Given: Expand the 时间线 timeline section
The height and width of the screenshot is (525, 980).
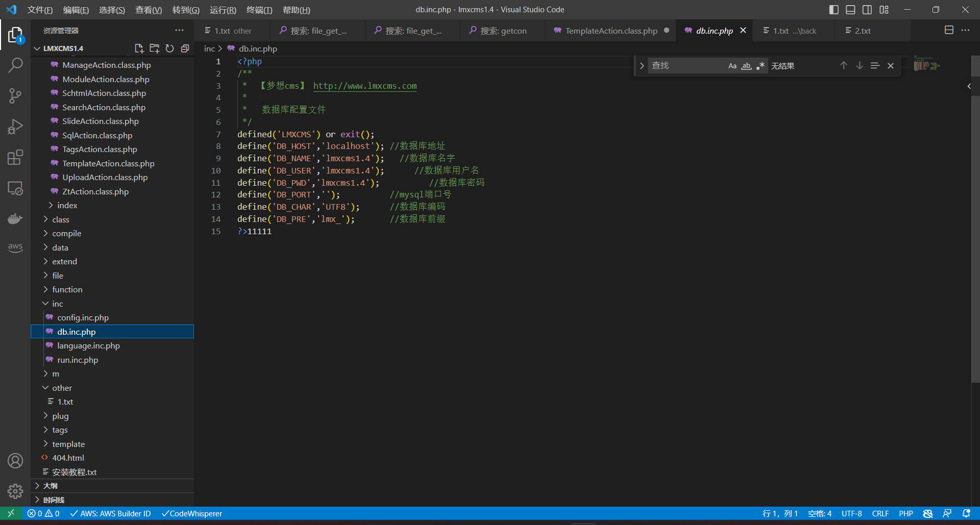Looking at the screenshot, I should pos(112,500).
